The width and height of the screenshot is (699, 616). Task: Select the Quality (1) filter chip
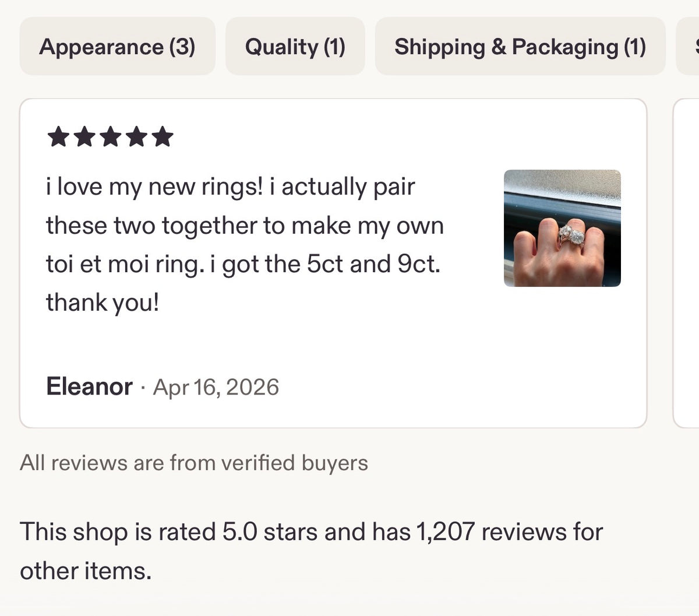pyautogui.click(x=295, y=47)
